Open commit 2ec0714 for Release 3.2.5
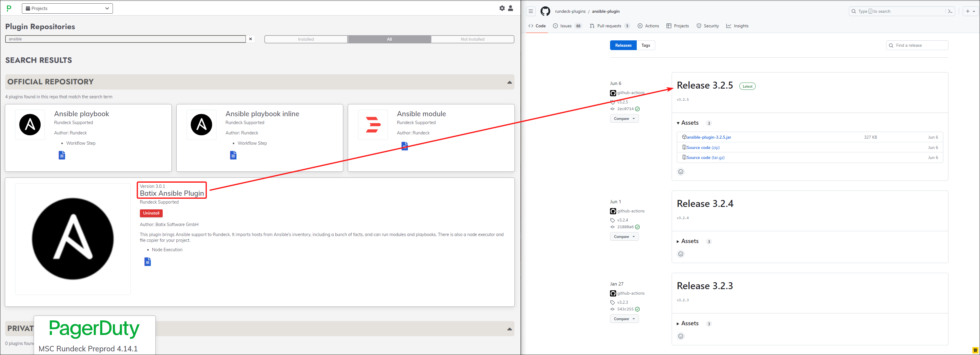Viewport: 980px width, 355px height. pyautogui.click(x=625, y=109)
